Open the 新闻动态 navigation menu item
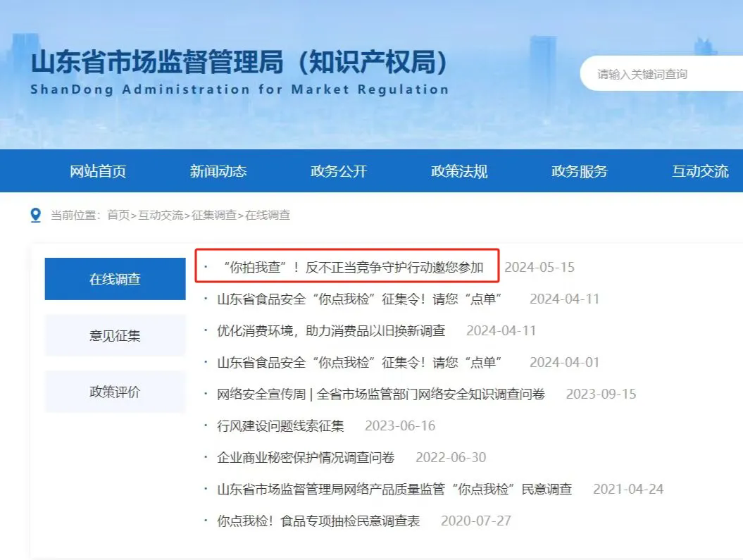 218,171
